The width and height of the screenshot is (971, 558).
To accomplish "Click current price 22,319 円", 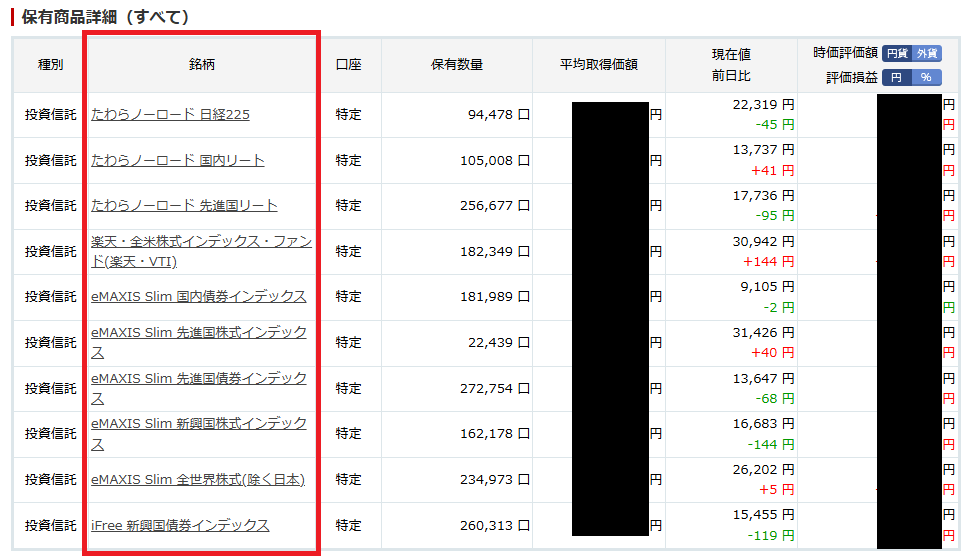I will (763, 105).
